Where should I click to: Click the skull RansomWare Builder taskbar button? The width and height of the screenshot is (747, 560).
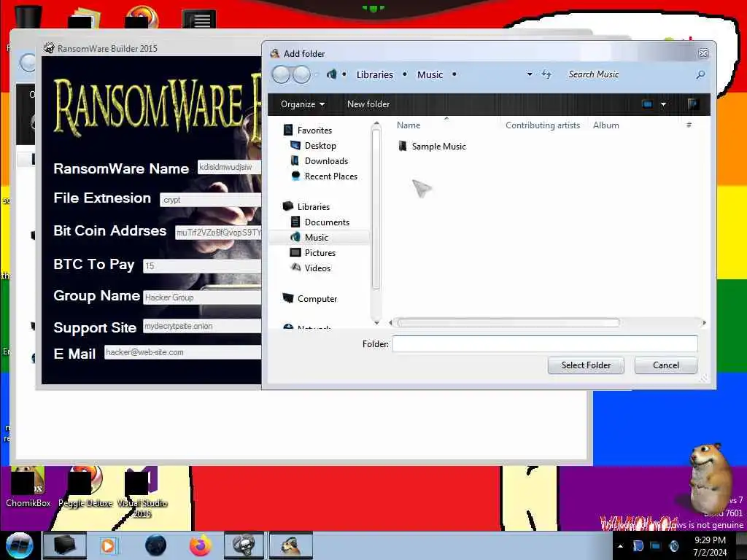[244, 545]
